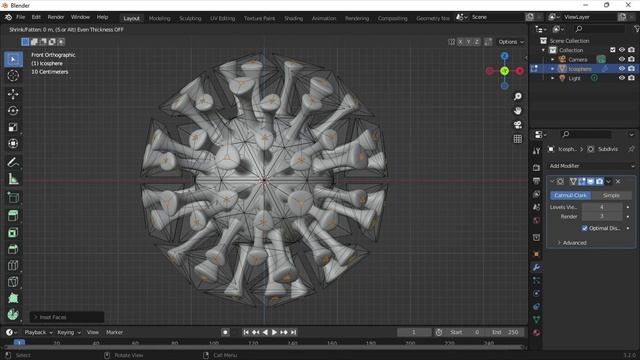Open the Playback dropdown
Image resolution: width=640 pixels, height=360 pixels.
point(38,332)
